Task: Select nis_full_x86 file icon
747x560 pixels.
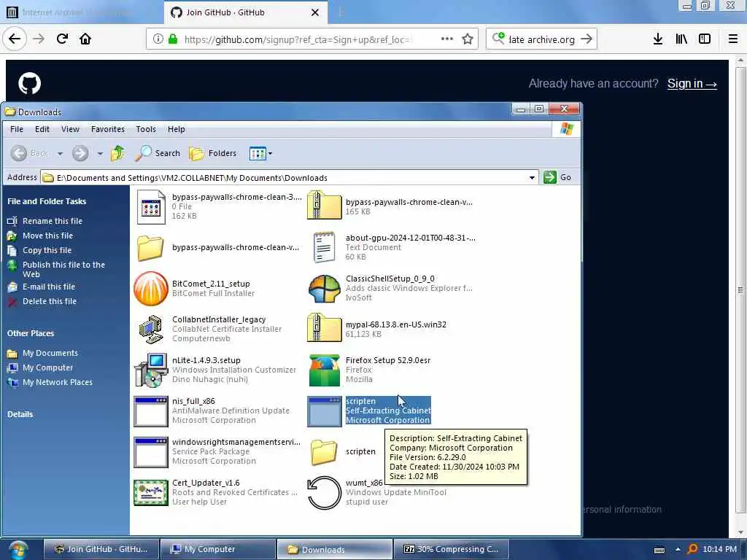Action: (x=151, y=411)
